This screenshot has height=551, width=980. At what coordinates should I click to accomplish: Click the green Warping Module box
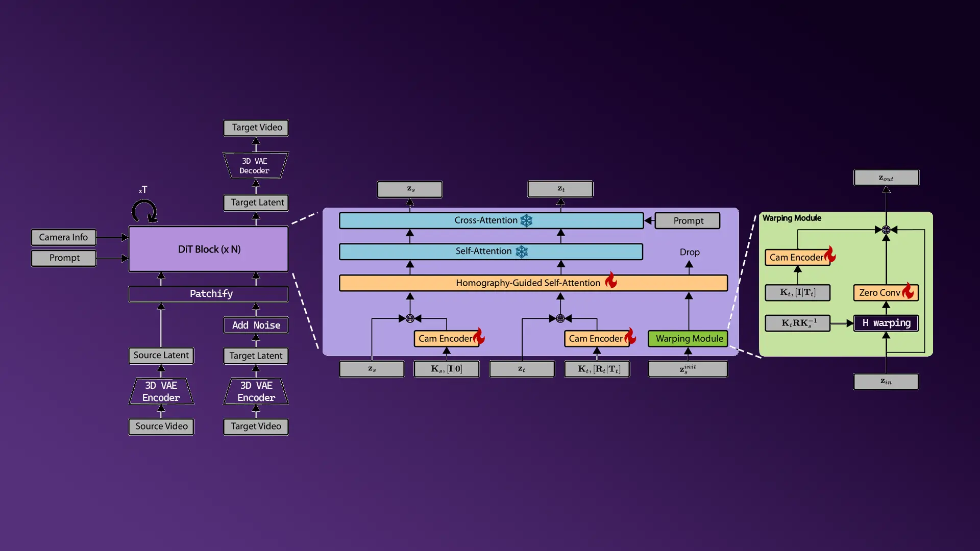click(x=688, y=339)
